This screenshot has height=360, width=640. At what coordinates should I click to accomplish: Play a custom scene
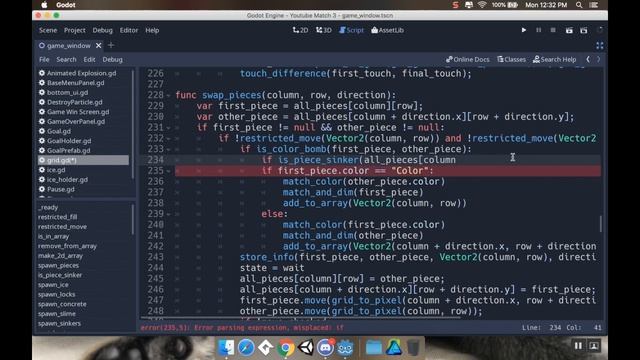tap(584, 30)
